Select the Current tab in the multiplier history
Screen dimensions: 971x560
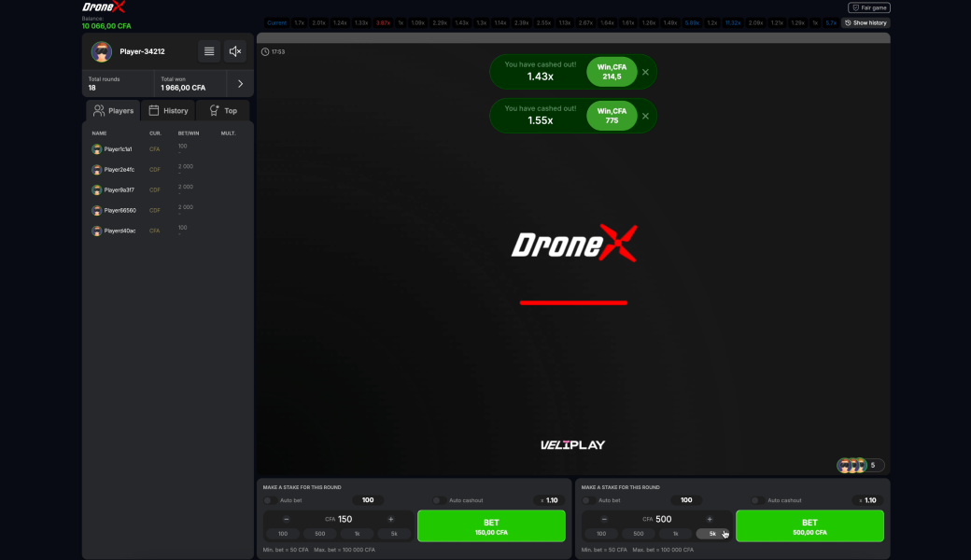tap(276, 22)
